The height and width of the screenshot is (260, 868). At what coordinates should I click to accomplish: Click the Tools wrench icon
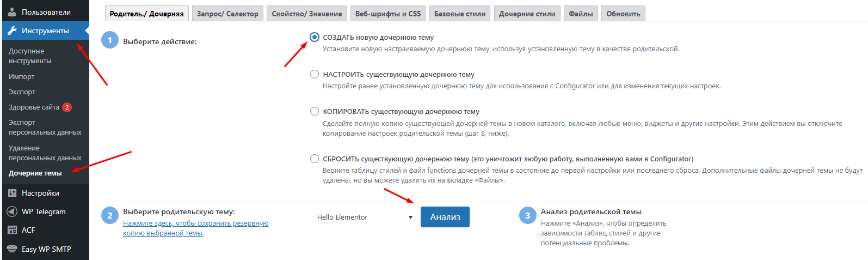[x=12, y=31]
